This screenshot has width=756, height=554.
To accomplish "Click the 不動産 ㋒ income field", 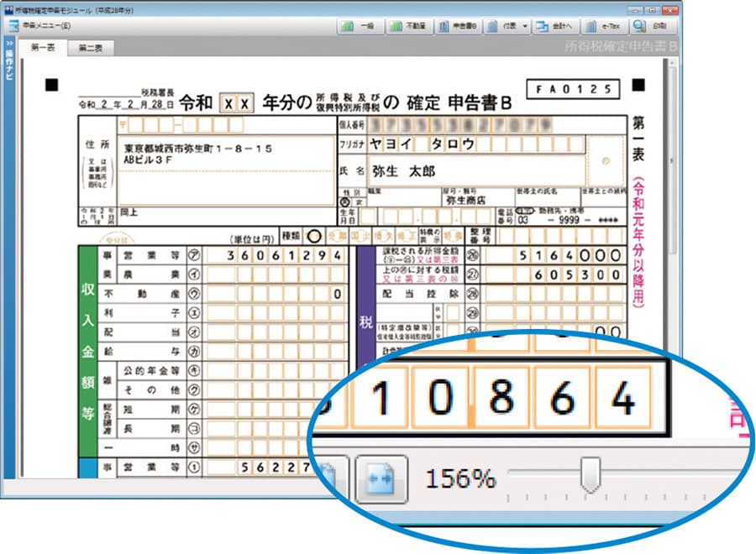I will pyautogui.click(x=276, y=294).
